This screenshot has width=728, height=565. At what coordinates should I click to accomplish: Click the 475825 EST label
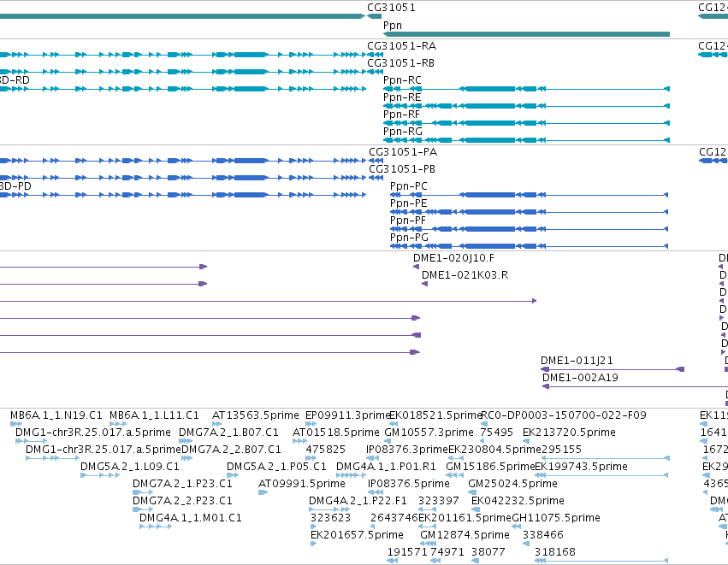(x=325, y=450)
